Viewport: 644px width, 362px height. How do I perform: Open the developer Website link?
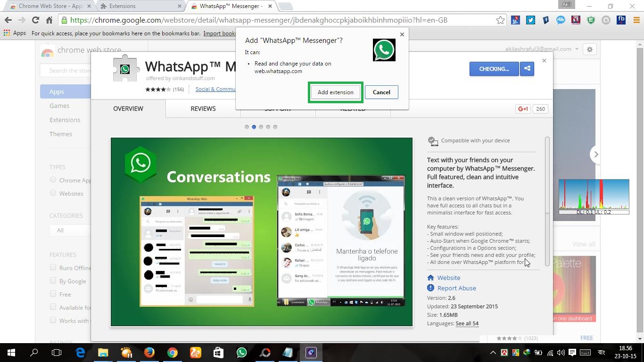[x=448, y=278]
